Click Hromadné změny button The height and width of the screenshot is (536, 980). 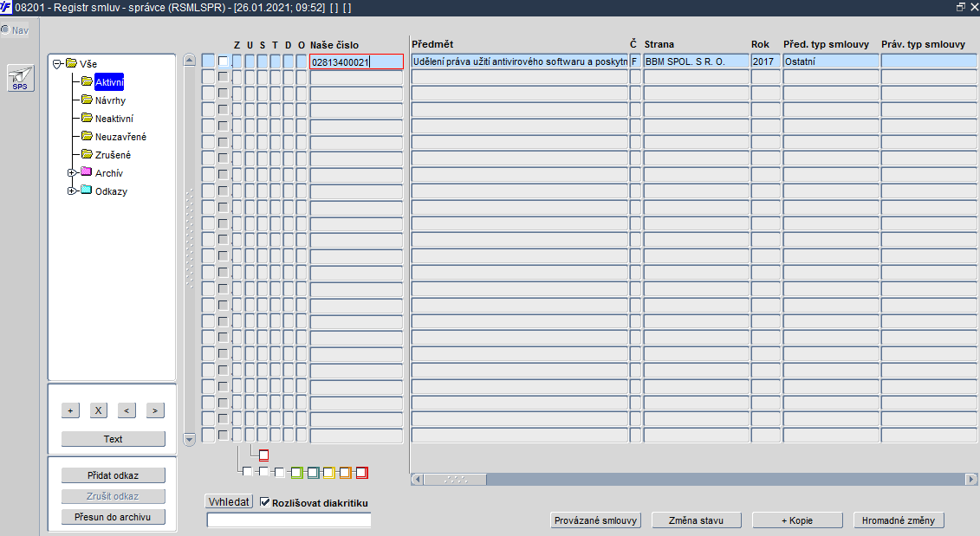click(x=899, y=520)
